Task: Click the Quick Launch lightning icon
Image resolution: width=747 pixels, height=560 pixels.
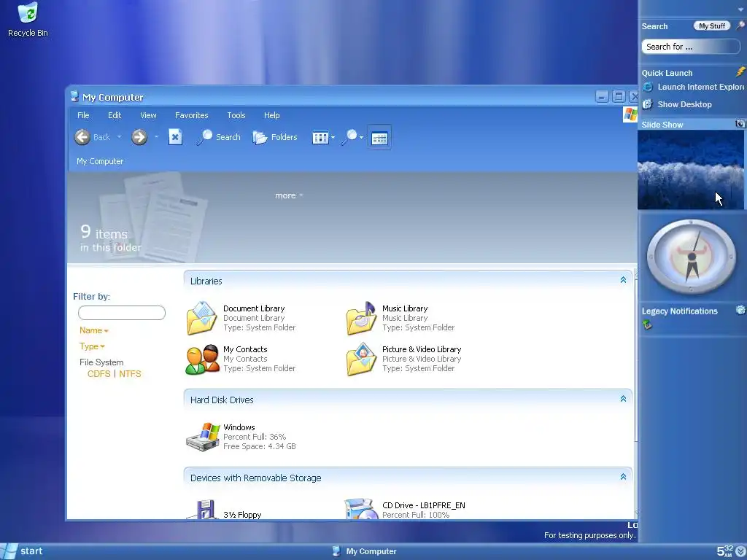Action: tap(740, 72)
